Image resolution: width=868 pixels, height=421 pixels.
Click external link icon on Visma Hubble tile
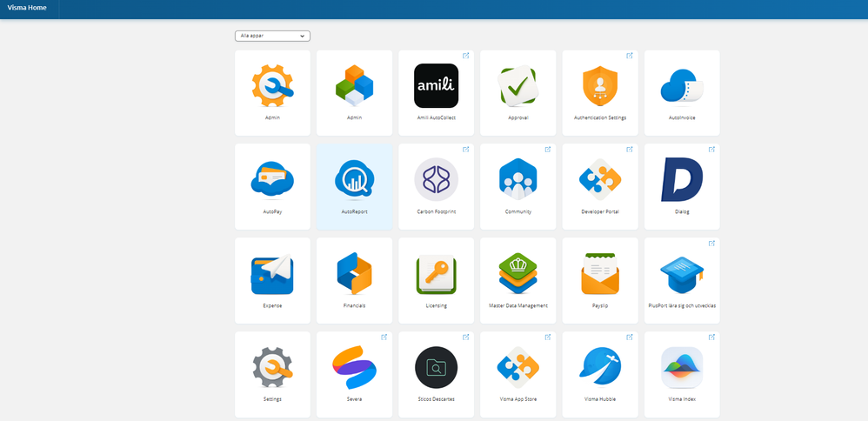(x=630, y=337)
